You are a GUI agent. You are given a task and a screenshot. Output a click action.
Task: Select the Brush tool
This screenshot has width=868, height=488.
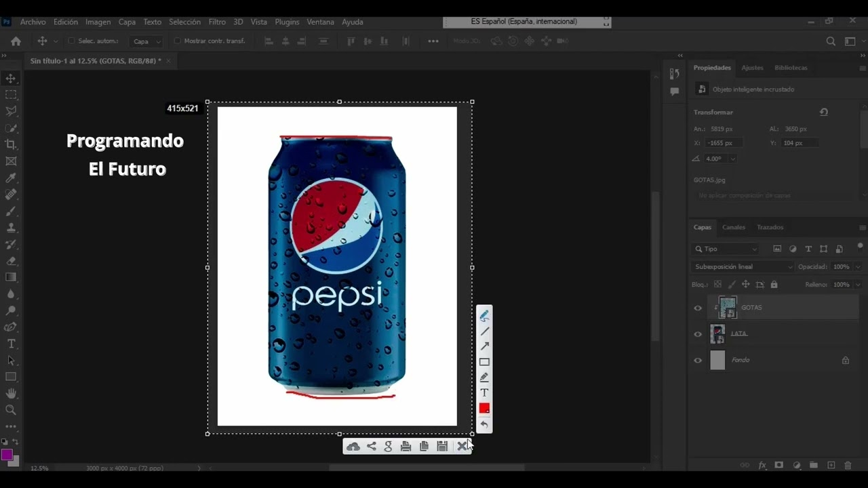[x=11, y=211]
